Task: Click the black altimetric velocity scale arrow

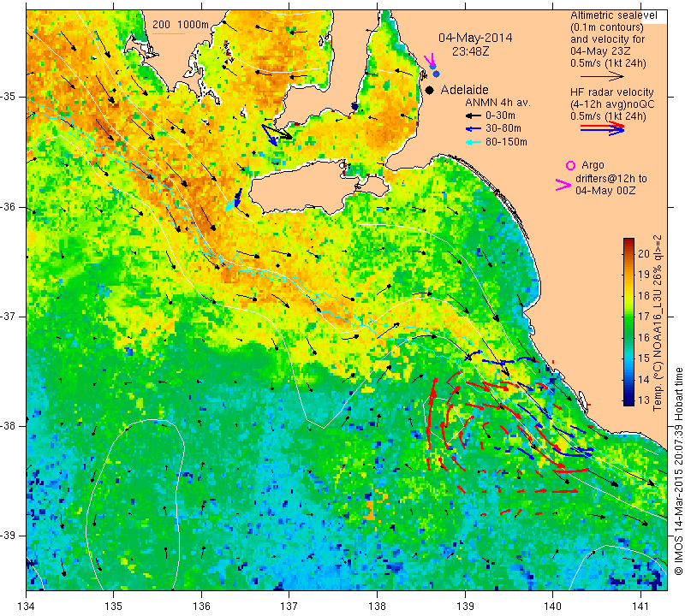Action: click(602, 76)
